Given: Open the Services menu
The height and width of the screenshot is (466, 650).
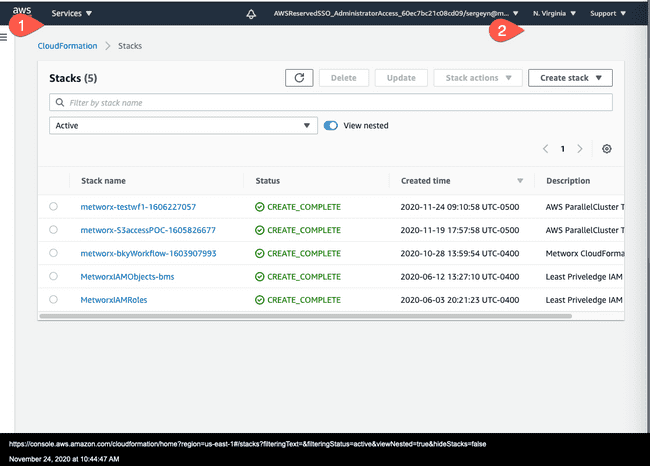Looking at the screenshot, I should tap(71, 13).
